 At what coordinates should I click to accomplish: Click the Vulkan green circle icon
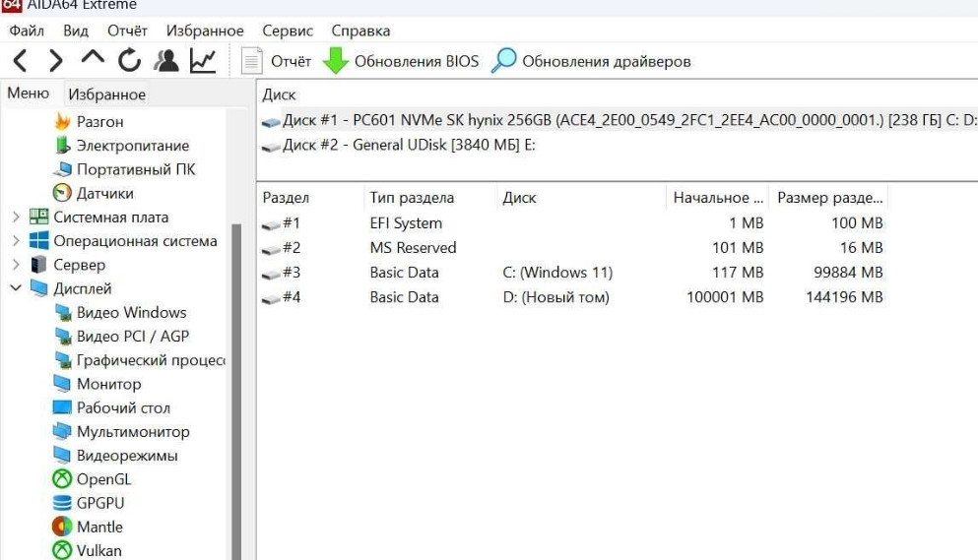tap(62, 550)
